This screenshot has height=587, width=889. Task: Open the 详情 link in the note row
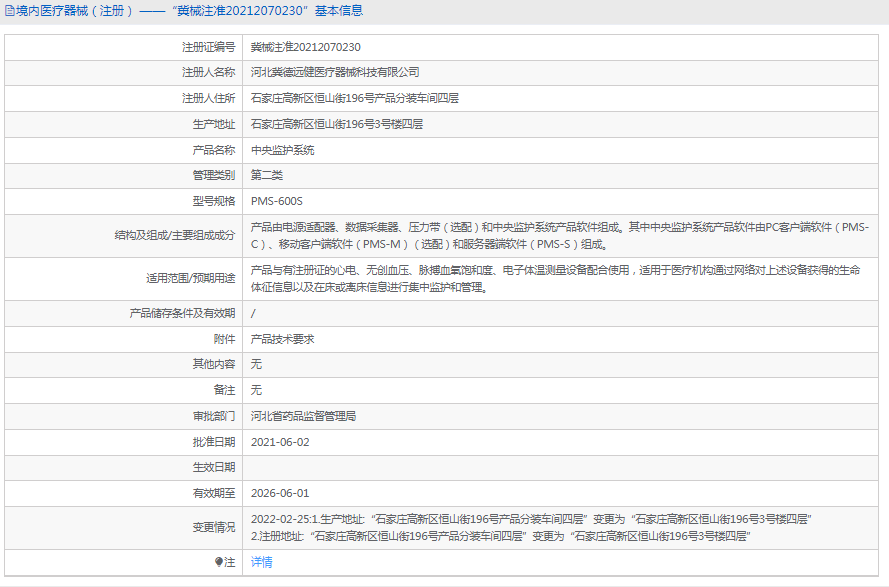(x=261, y=561)
